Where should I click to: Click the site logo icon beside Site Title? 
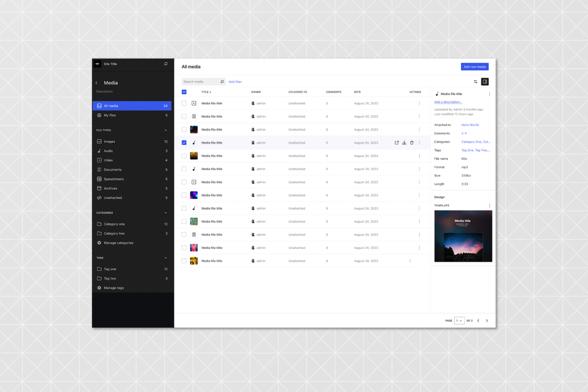click(98, 64)
